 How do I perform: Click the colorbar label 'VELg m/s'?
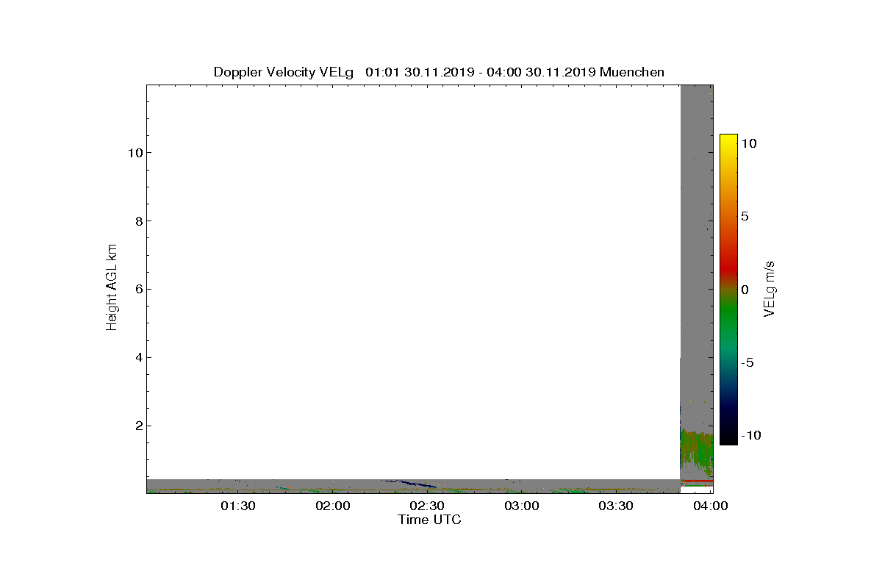pos(770,289)
